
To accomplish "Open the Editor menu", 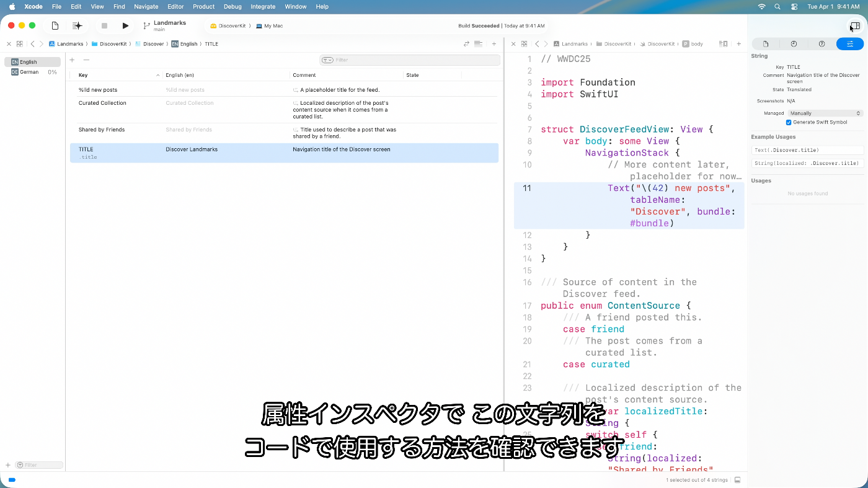I will (175, 6).
